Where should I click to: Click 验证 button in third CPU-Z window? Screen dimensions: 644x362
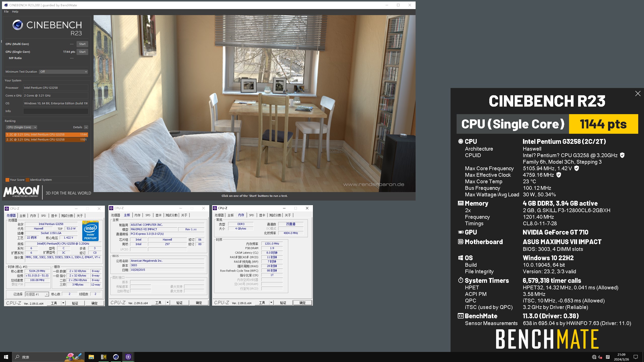(x=283, y=303)
